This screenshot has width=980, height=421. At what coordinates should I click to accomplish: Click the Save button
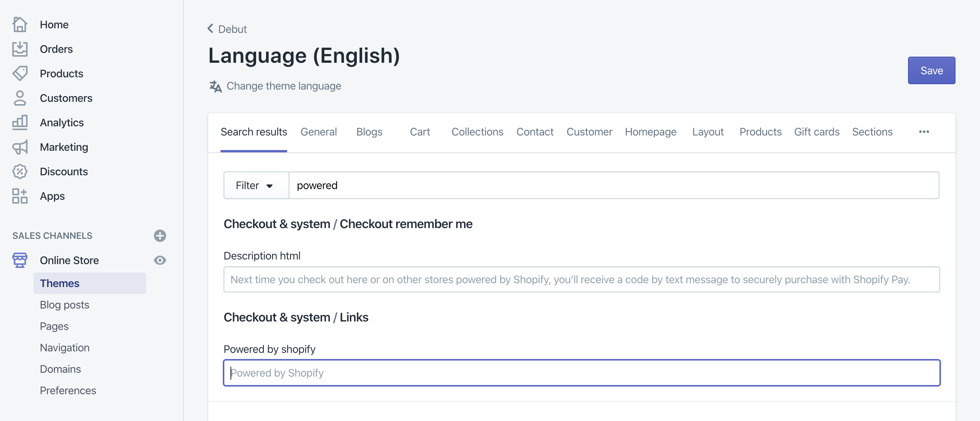pos(931,70)
